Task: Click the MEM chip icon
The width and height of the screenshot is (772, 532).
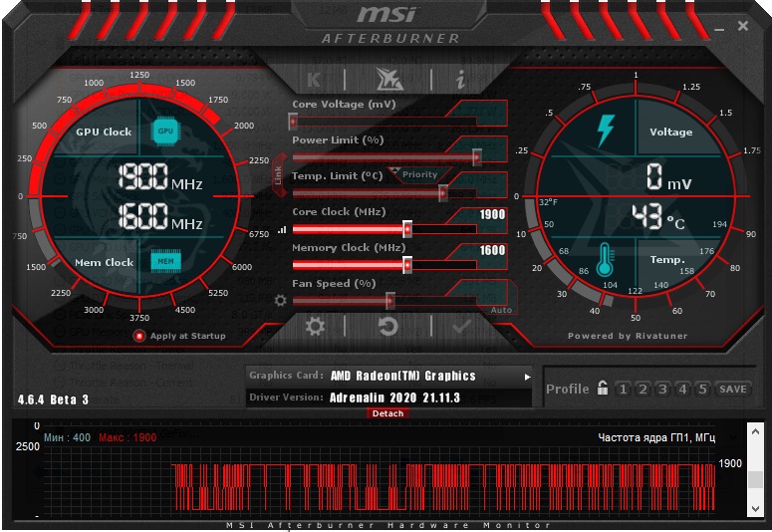Action: 165,261
